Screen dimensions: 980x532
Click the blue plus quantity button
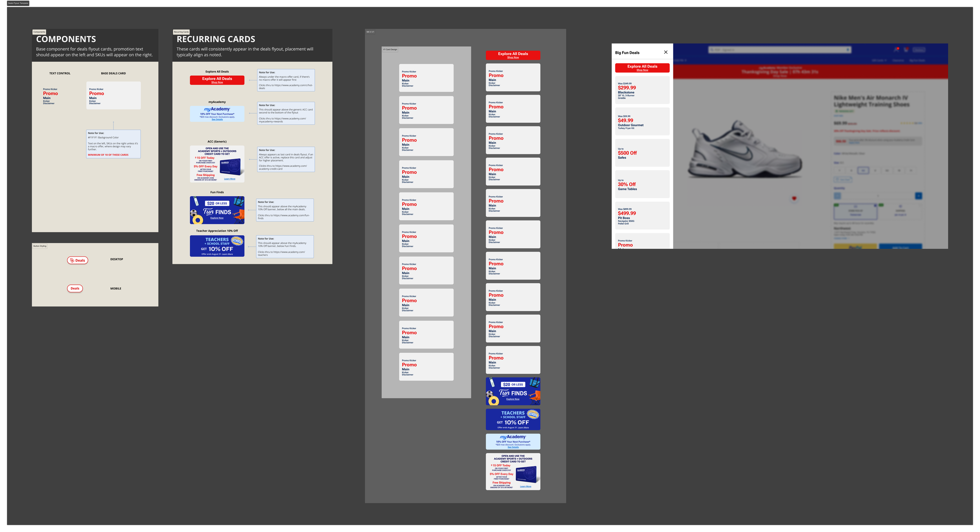[918, 196]
